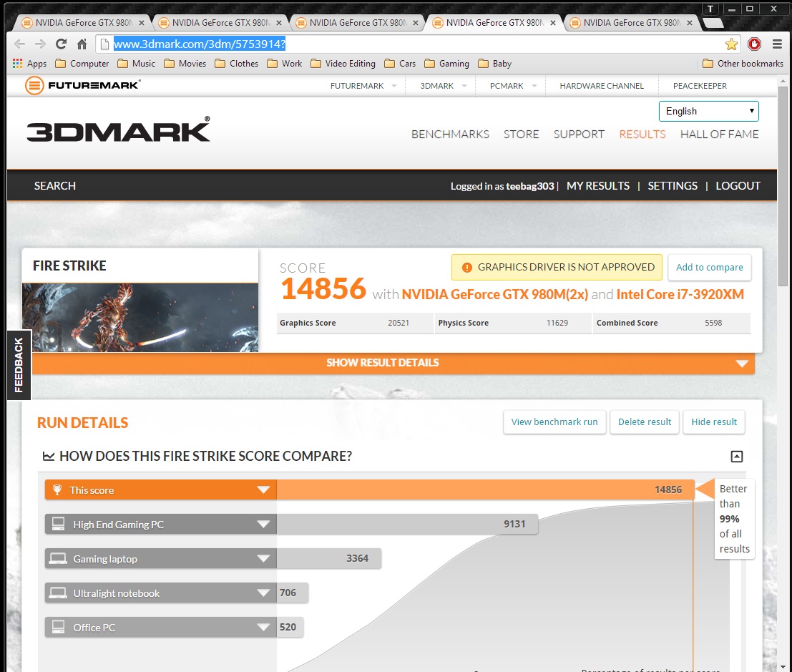Click LOGOUT

tap(738, 186)
